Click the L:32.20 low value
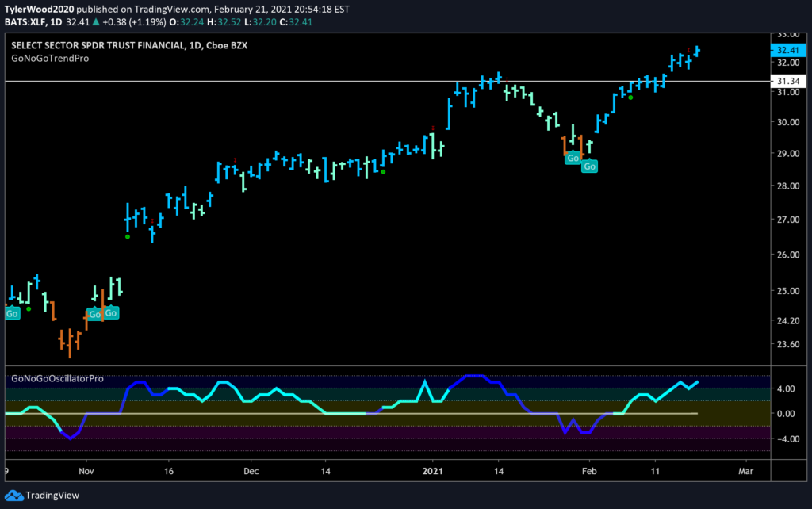Viewport: 812px width, 509px height. (260, 22)
